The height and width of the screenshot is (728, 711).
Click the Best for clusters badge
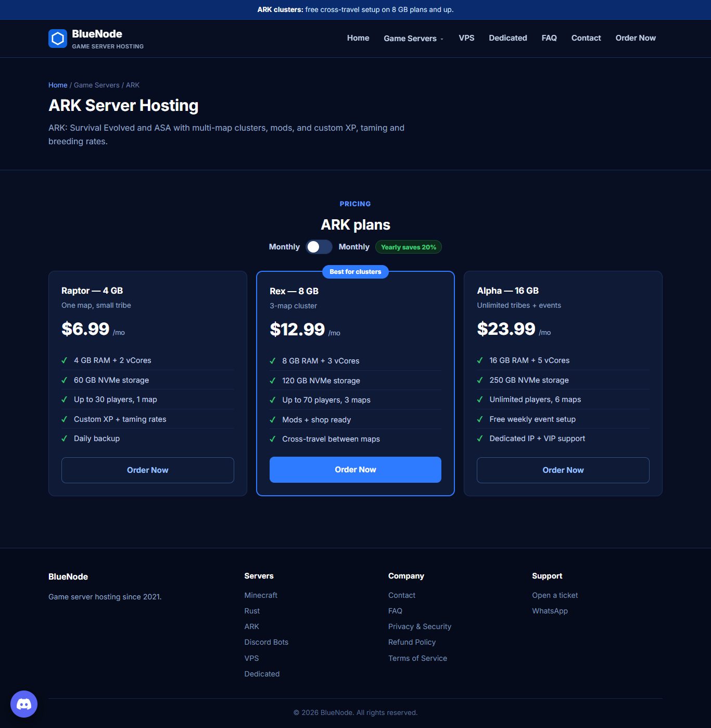(x=355, y=272)
